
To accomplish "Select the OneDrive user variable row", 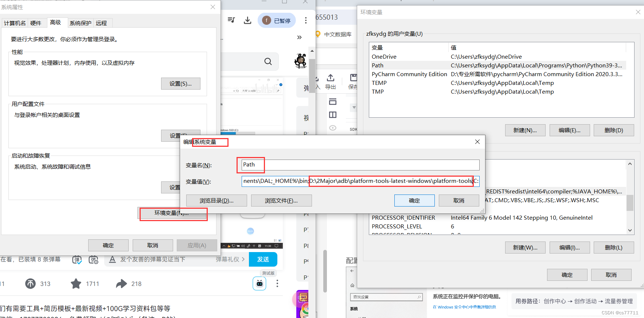I will [498, 57].
